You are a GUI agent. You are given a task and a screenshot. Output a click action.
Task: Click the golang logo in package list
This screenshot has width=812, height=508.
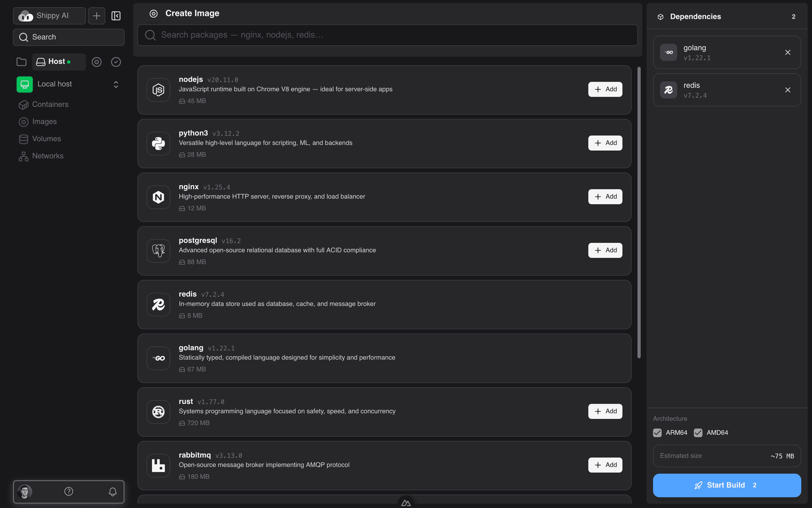click(158, 358)
